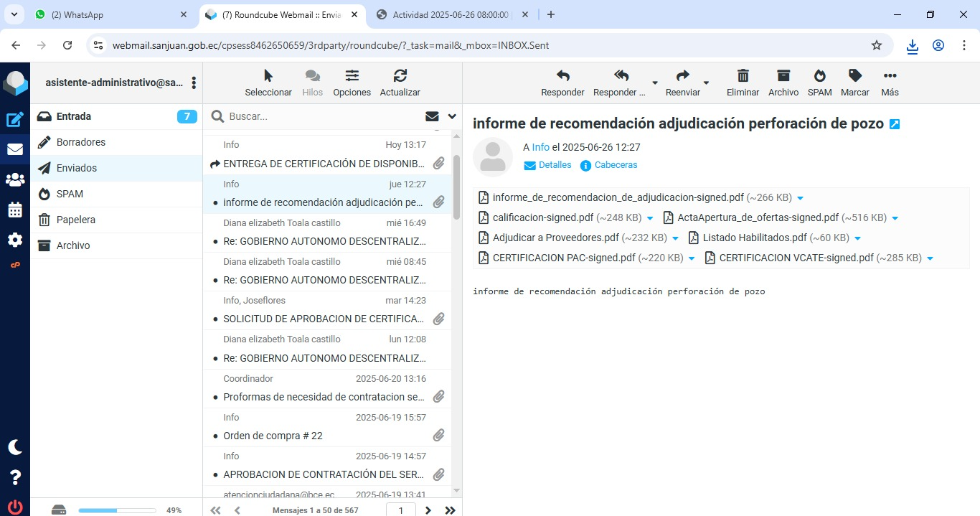Click the Buscar search field

point(323,116)
